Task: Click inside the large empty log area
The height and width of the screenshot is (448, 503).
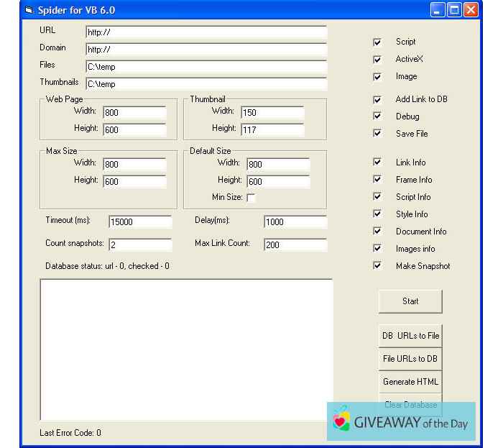Action: 186,349
